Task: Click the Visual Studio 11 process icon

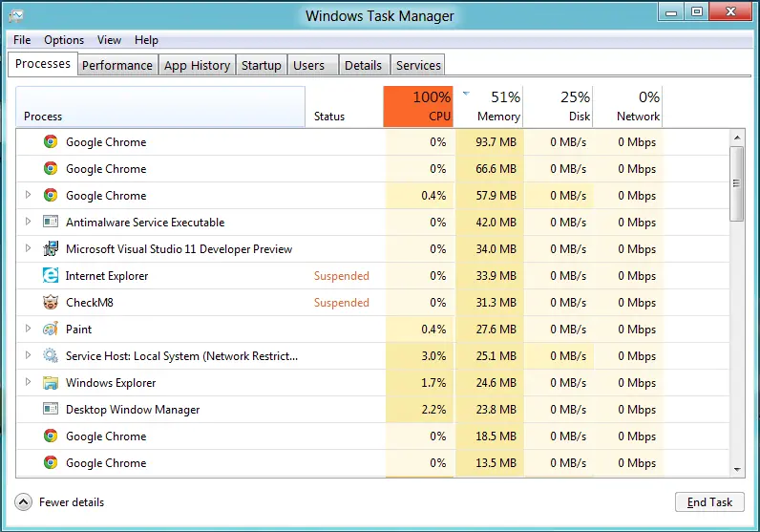Action: [x=51, y=249]
